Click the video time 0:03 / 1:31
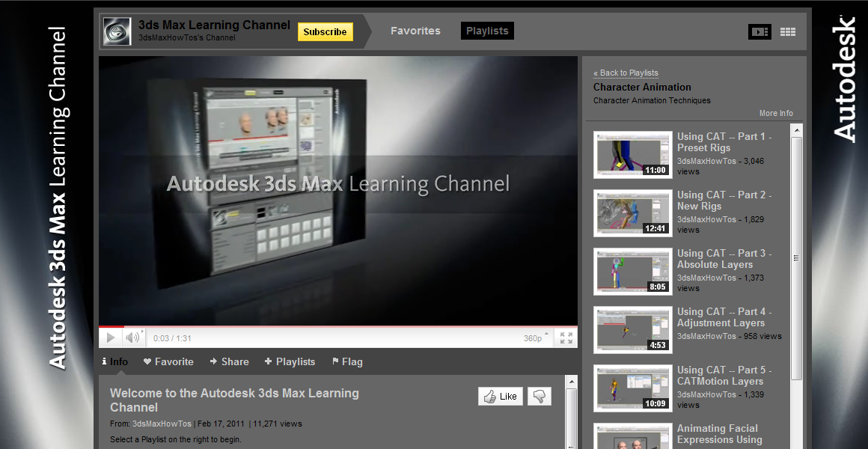This screenshot has width=868, height=449. [172, 338]
